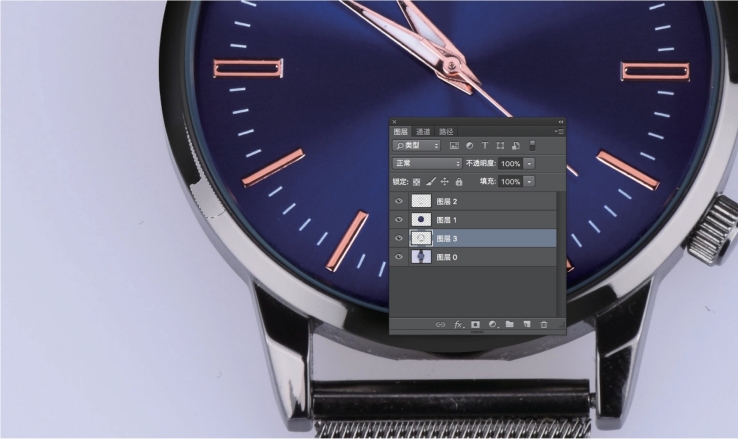Toggle the layer filtering on/off switch
738x439 pixels.
click(532, 146)
